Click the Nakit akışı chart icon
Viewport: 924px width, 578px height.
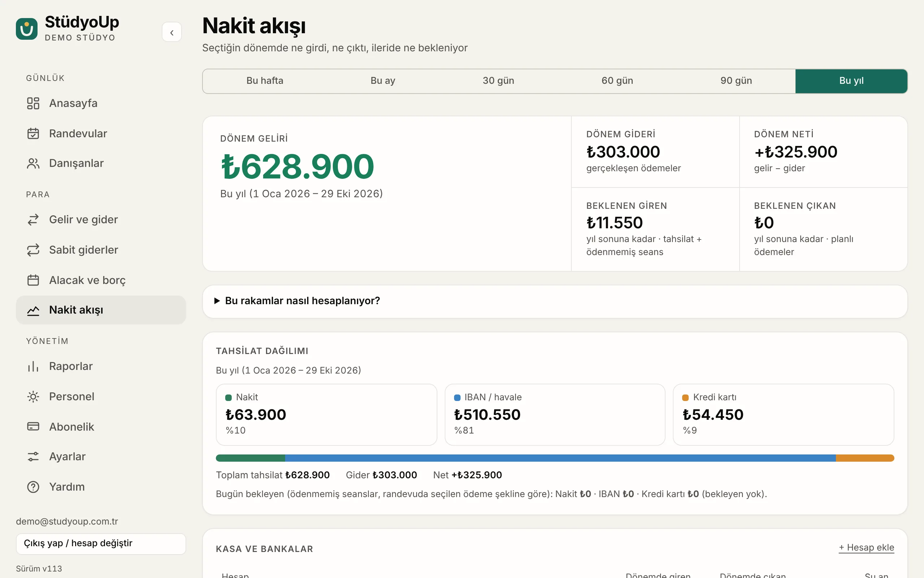pos(33,310)
